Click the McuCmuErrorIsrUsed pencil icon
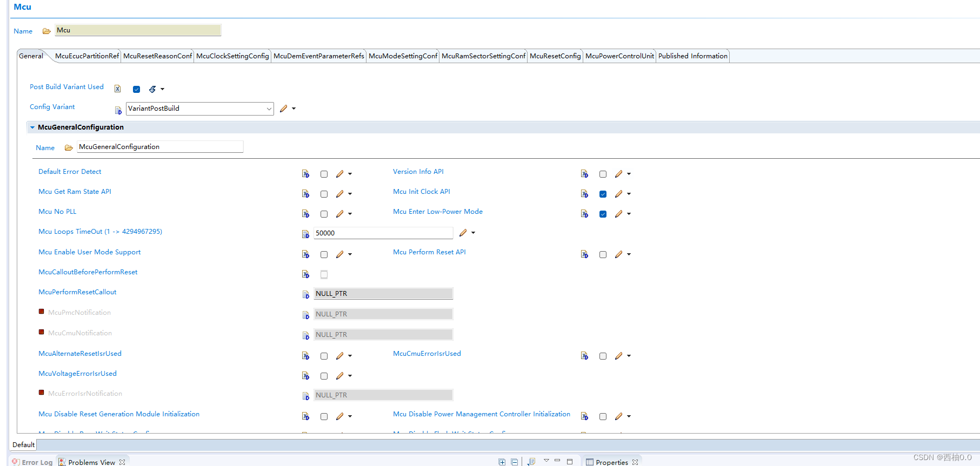The width and height of the screenshot is (980, 466). (x=619, y=356)
